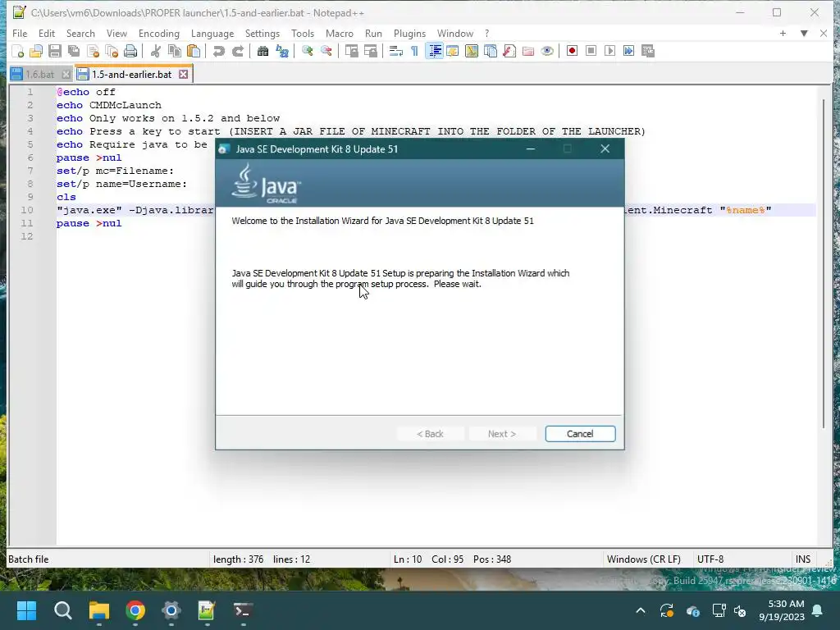Click the Notepad++ vertical scrollbar

(824, 262)
